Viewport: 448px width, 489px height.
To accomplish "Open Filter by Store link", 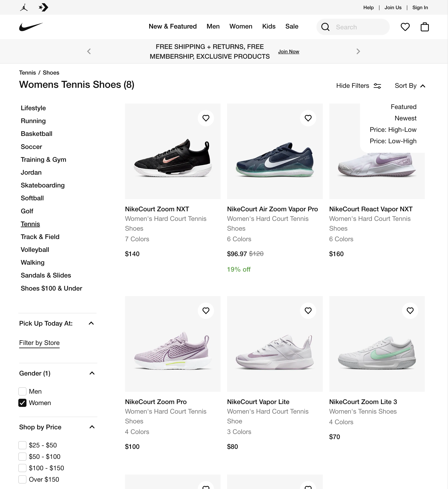I will (39, 343).
